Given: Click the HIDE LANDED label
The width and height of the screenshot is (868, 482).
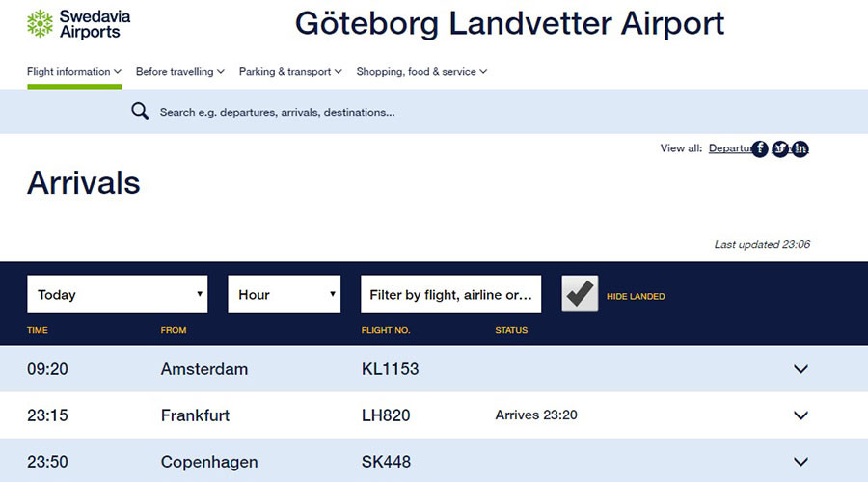Looking at the screenshot, I should click(x=636, y=296).
